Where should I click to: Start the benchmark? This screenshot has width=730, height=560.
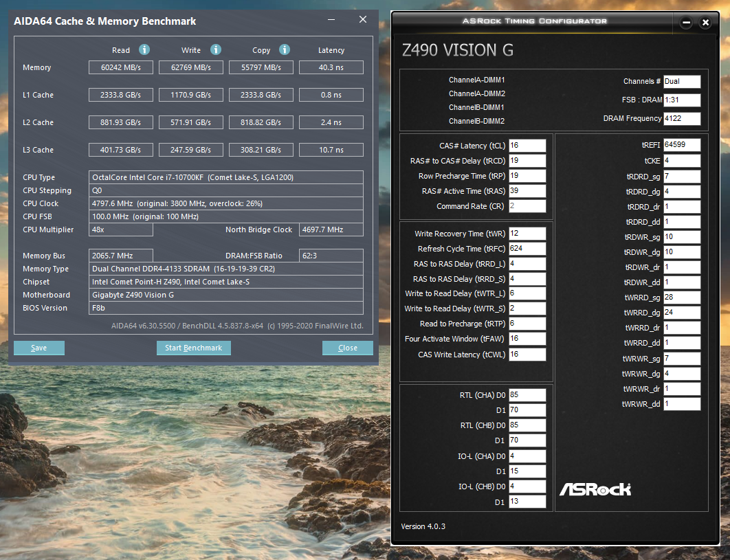(x=194, y=348)
